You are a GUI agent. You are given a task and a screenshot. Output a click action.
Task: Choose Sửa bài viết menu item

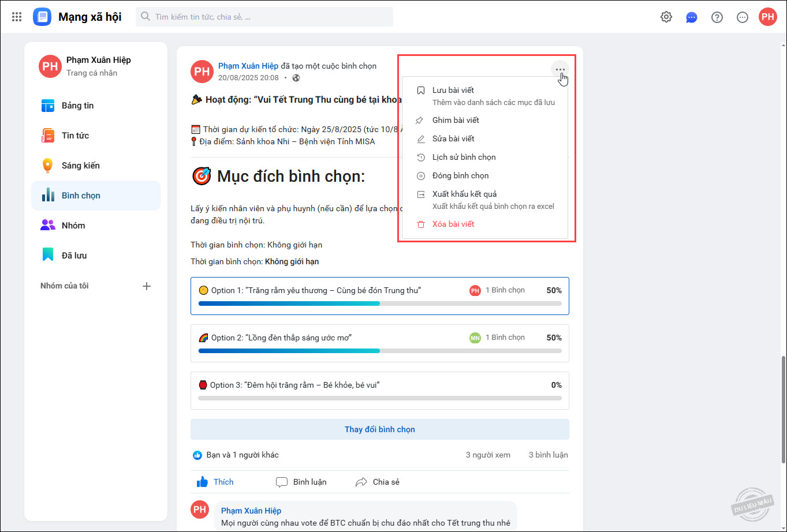(x=485, y=138)
